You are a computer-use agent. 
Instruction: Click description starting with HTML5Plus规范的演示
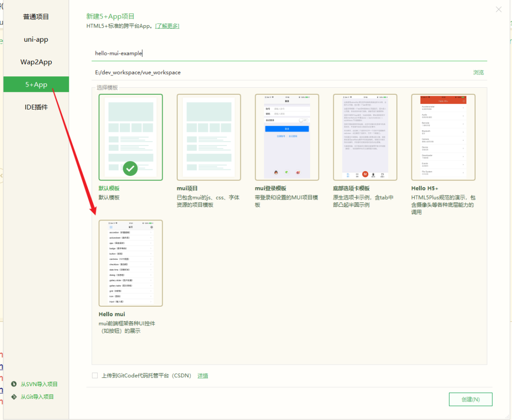coord(443,205)
